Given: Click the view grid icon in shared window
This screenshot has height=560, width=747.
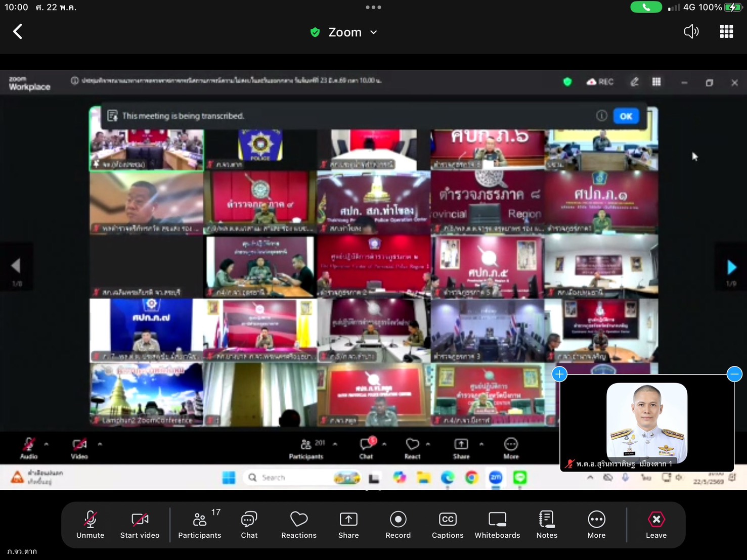Looking at the screenshot, I should (656, 82).
